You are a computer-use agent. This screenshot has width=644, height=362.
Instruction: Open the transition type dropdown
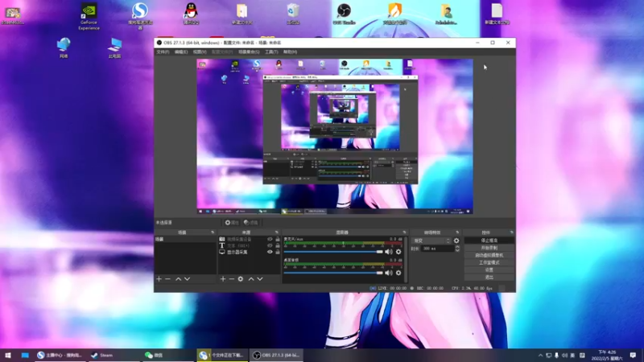431,241
